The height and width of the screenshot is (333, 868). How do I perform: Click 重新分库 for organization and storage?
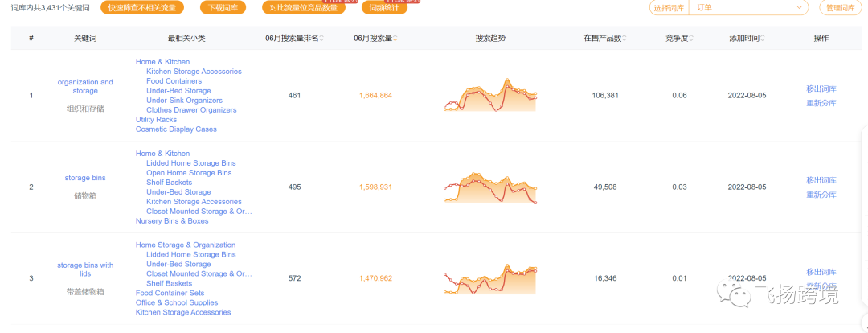(x=821, y=103)
